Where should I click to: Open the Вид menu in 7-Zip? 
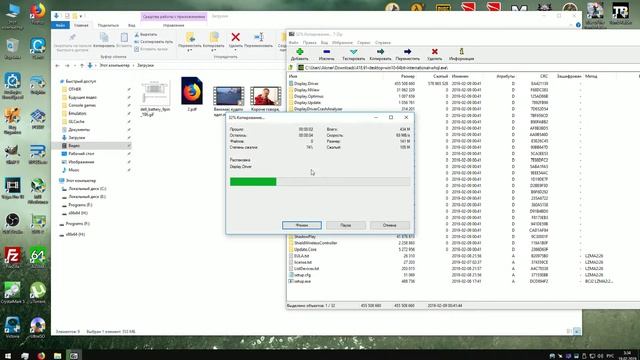[324, 42]
